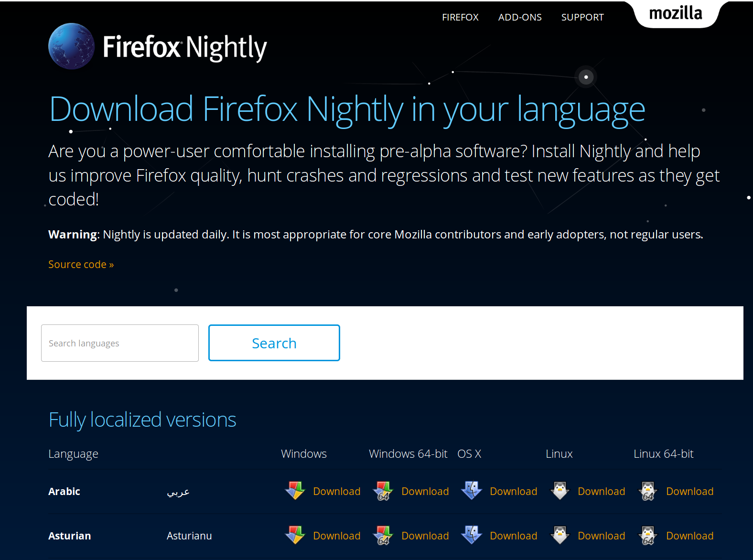This screenshot has width=753, height=560.
Task: Click Download link for Asturian Windows 64-bit
Action: coord(425,536)
